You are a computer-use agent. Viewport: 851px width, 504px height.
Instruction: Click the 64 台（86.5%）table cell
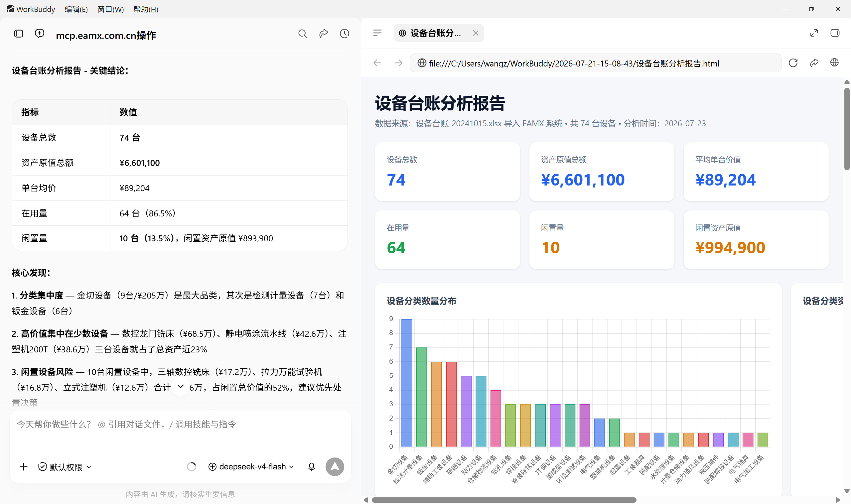click(x=229, y=213)
